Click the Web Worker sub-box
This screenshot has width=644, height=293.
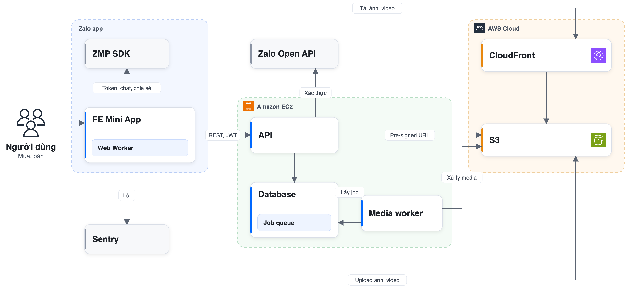click(x=140, y=148)
